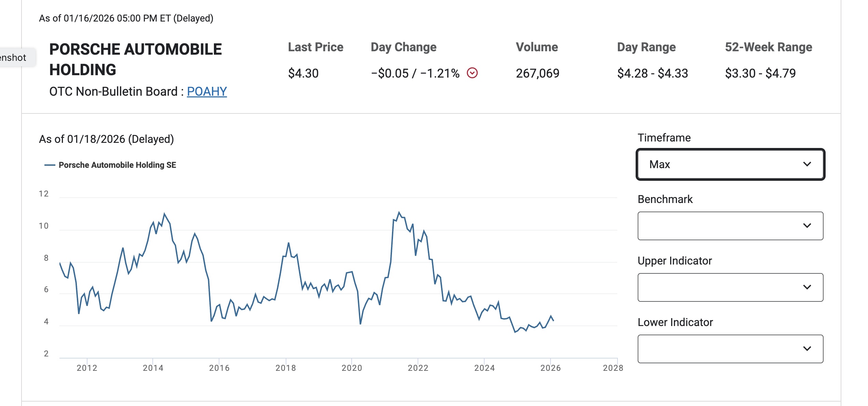Viewport: 868px width, 406px height.
Task: Toggle the Porsche Automobile Holding SE legend label
Action: coord(117,165)
